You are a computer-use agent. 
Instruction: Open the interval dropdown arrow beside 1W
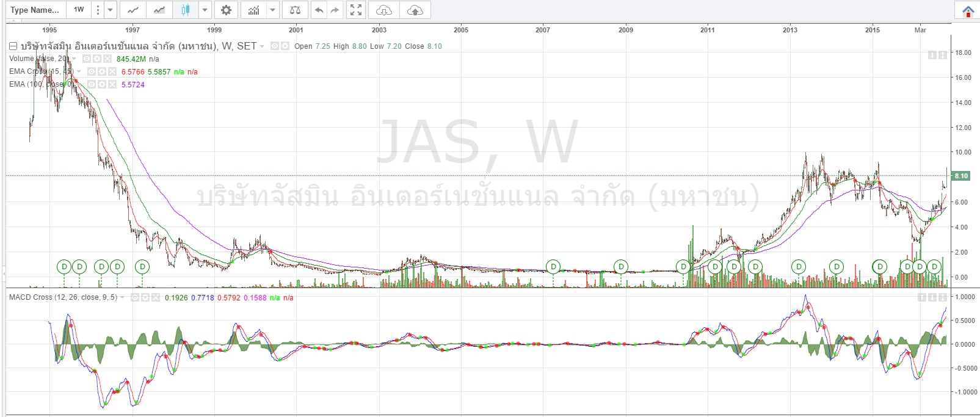point(111,10)
